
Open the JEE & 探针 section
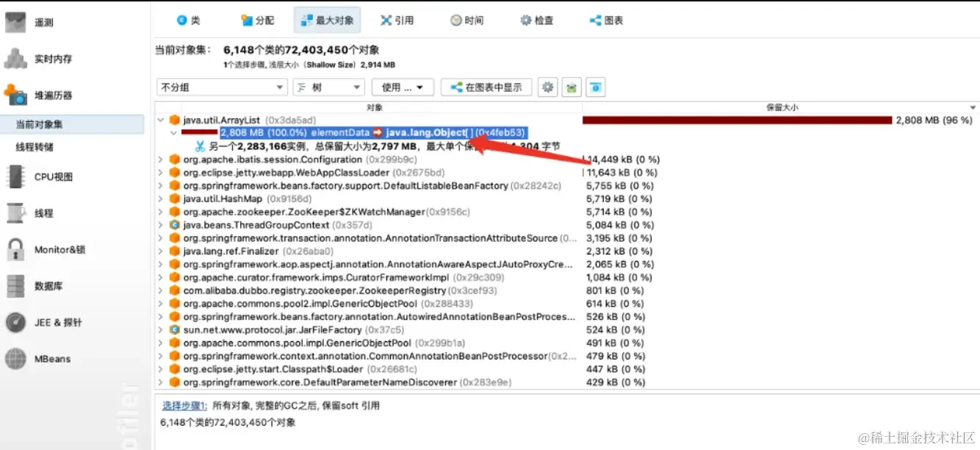pyautogui.click(x=44, y=322)
